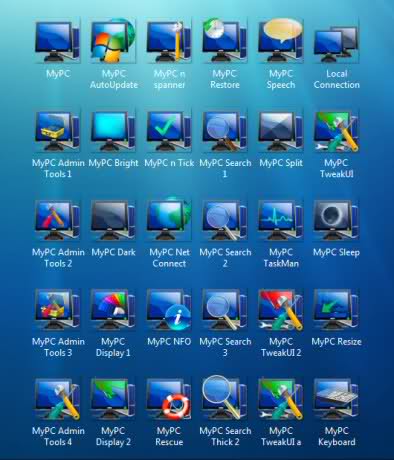Image resolution: width=394 pixels, height=460 pixels.
Task: Click the MyPC n Tick icon
Action: [169, 130]
